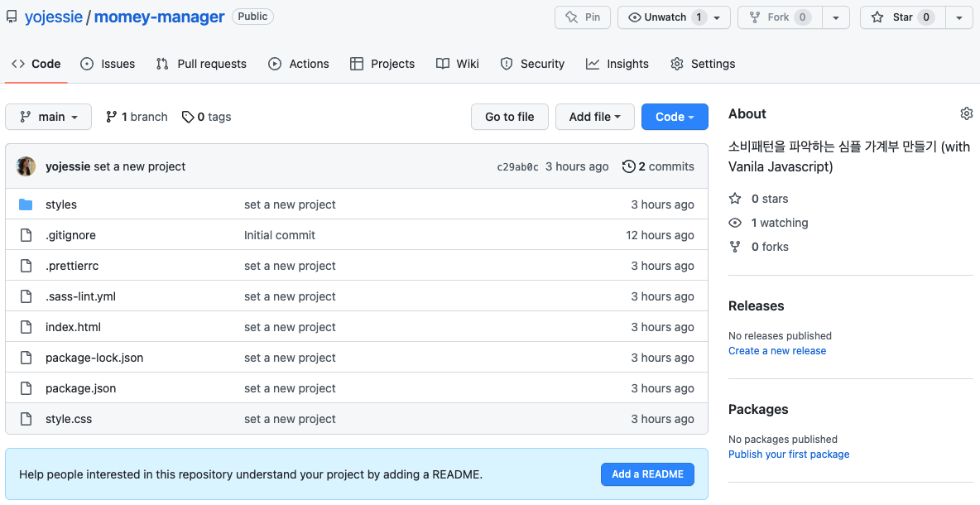Open the main branch selector dropdown

[48, 117]
